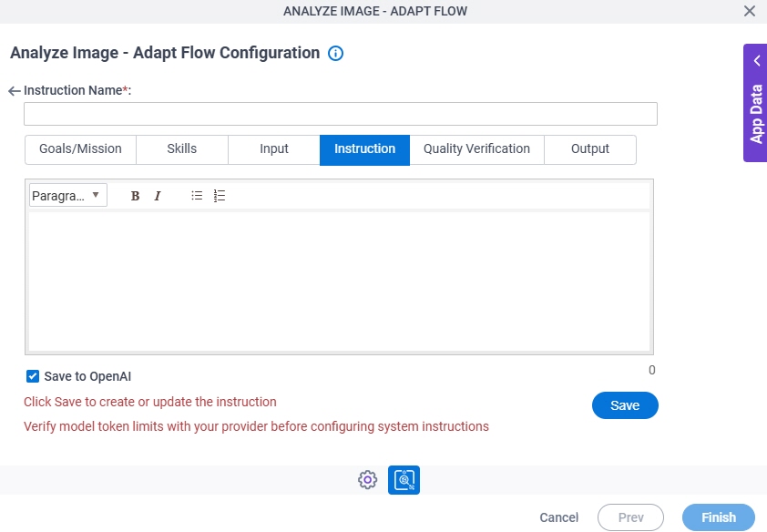
Task: Click the character counter showing 0
Action: pyautogui.click(x=651, y=370)
